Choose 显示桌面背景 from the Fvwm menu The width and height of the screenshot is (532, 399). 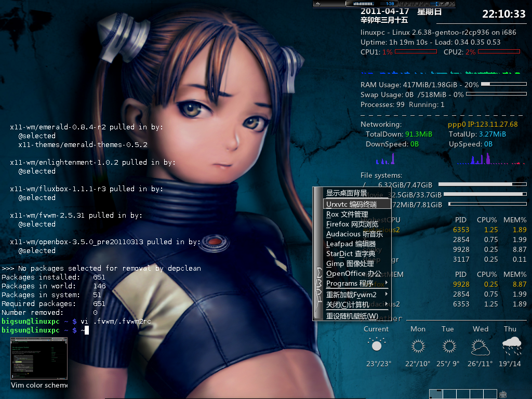356,193
